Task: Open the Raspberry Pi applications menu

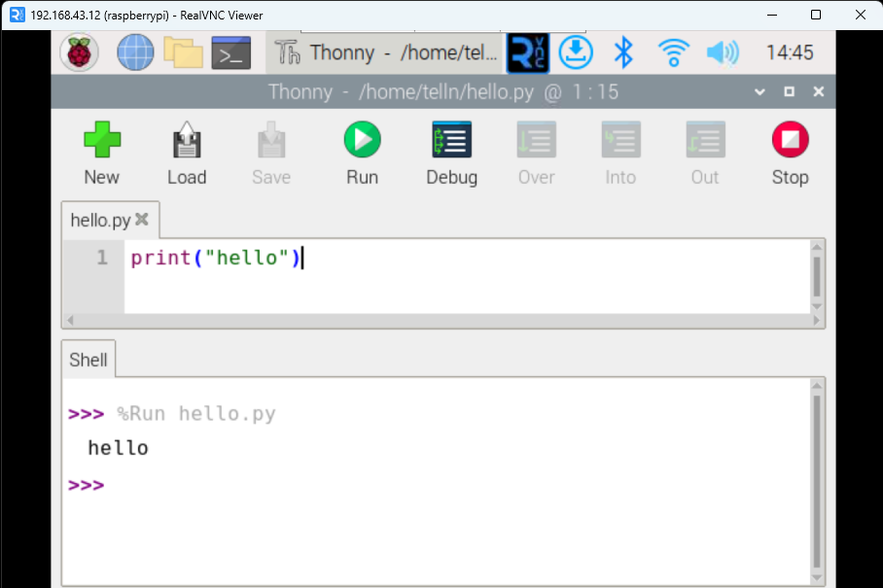Action: [x=78, y=52]
